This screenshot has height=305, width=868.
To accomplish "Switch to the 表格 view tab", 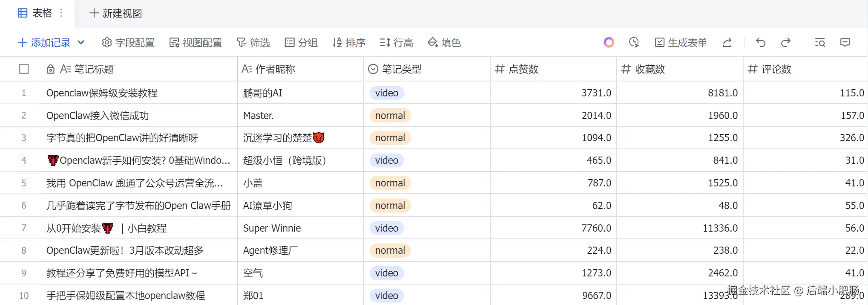I will [35, 13].
